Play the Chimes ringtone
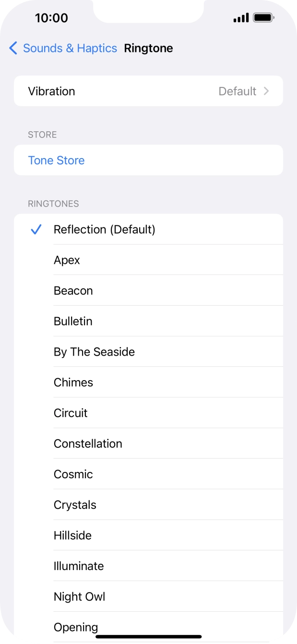 (73, 383)
